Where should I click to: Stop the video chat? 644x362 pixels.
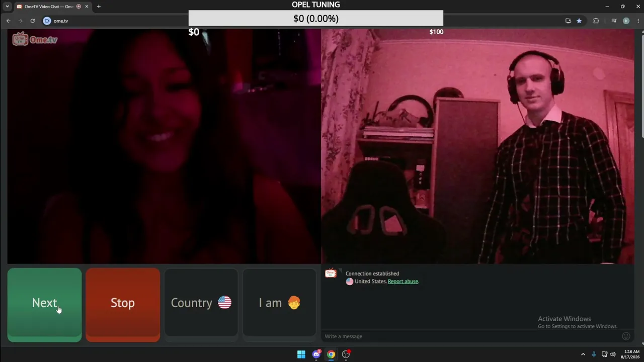(123, 305)
